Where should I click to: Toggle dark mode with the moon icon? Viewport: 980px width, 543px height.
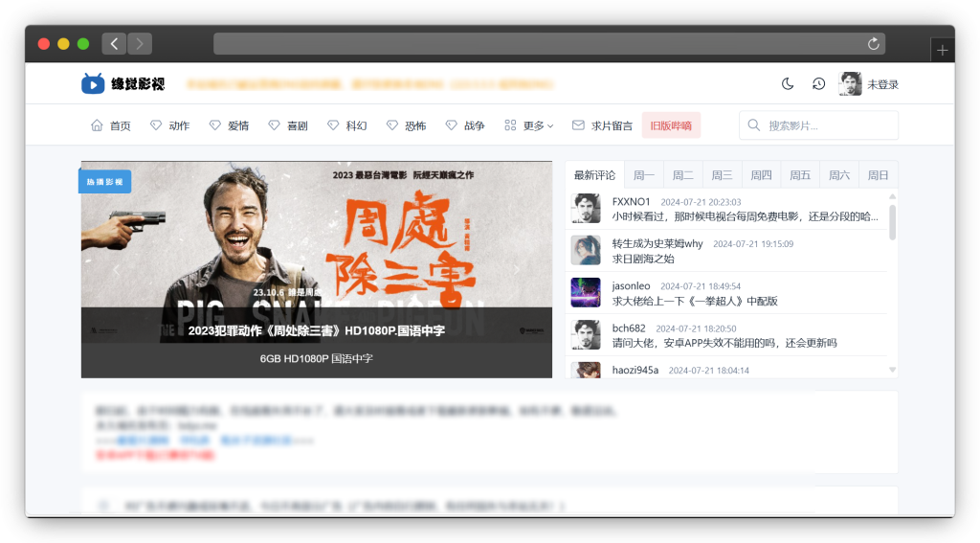788,84
